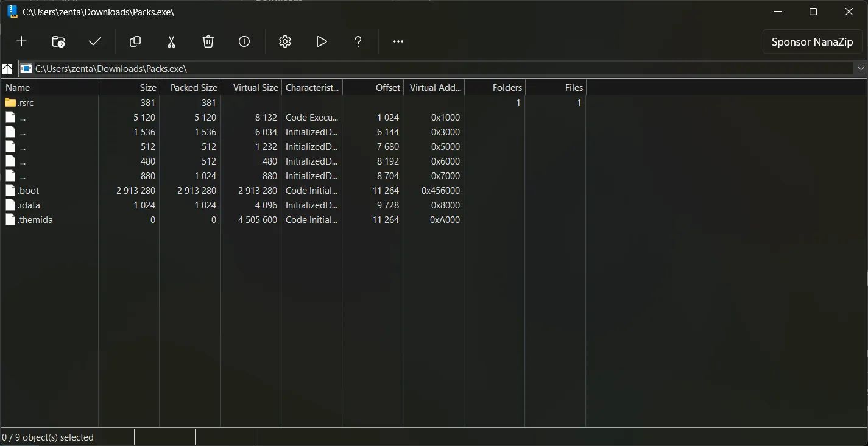Open the Options gear icon

coord(285,41)
